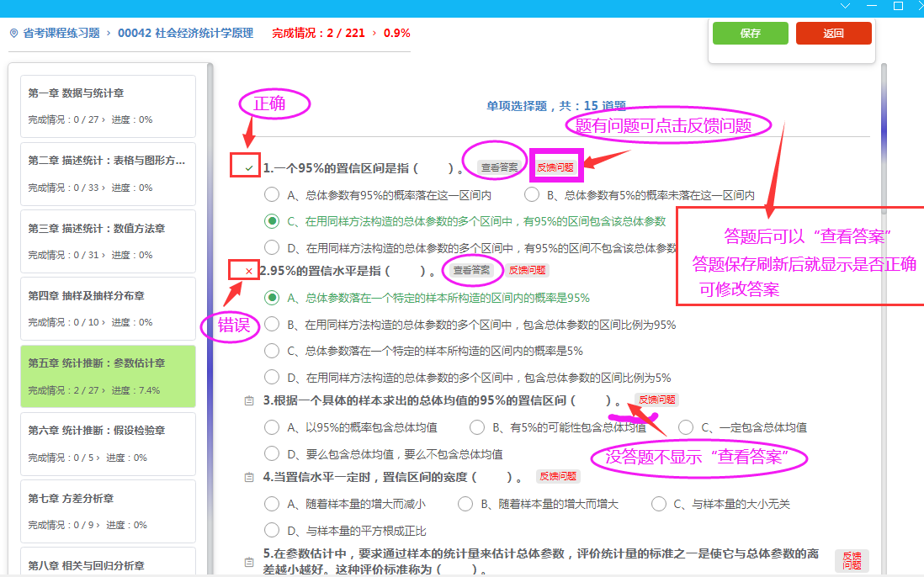Pick answer D 要么包含总体均值，要么不包含总体均值
The height and width of the screenshot is (577, 924).
(272, 454)
